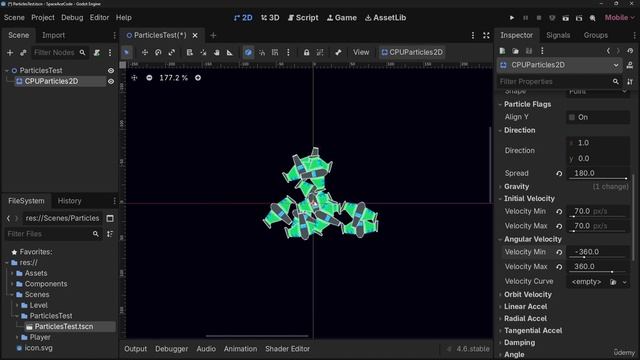Switch to the 3D workspace
Screen dimensions: 640x360
(x=270, y=18)
